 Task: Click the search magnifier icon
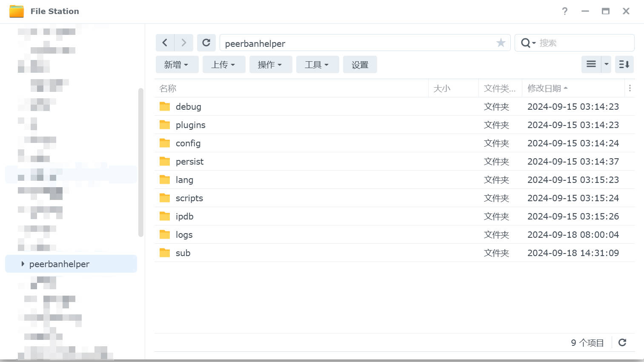click(x=526, y=43)
